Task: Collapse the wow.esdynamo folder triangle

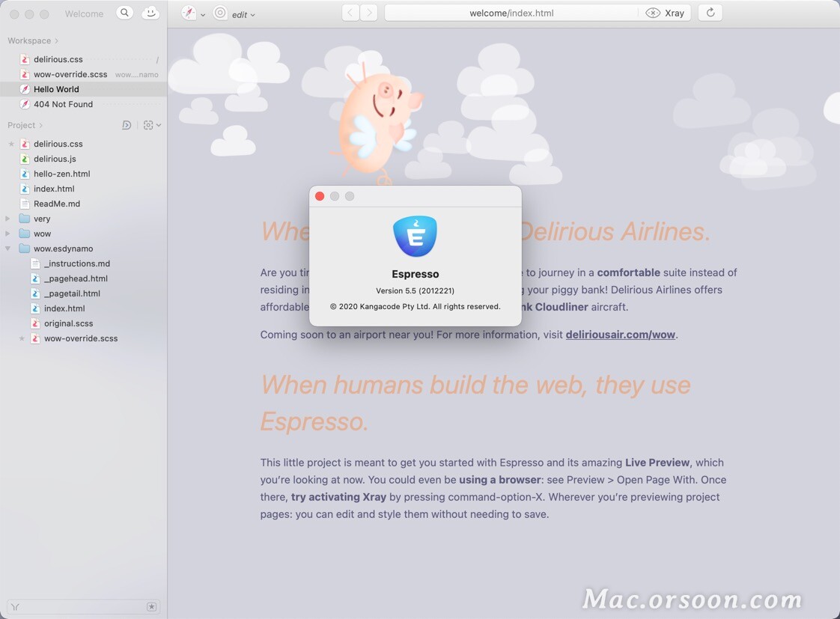Action: click(x=7, y=248)
